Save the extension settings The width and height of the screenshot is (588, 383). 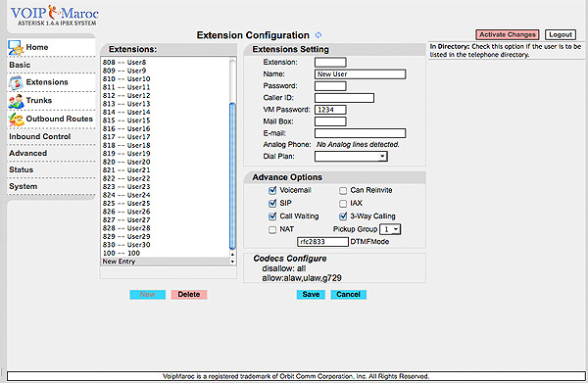[x=311, y=295]
